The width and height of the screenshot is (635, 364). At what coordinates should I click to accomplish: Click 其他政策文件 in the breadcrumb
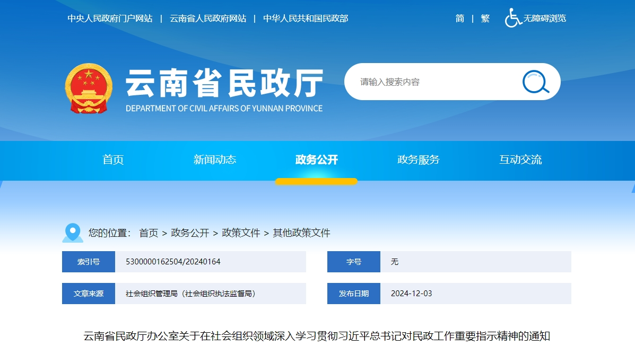(302, 233)
